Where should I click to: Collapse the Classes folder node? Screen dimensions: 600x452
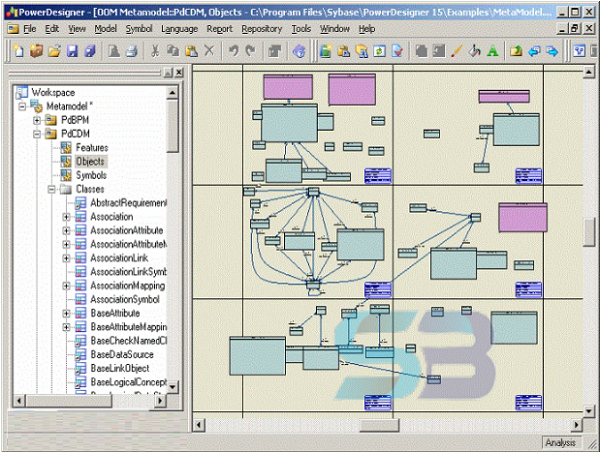pos(51,189)
